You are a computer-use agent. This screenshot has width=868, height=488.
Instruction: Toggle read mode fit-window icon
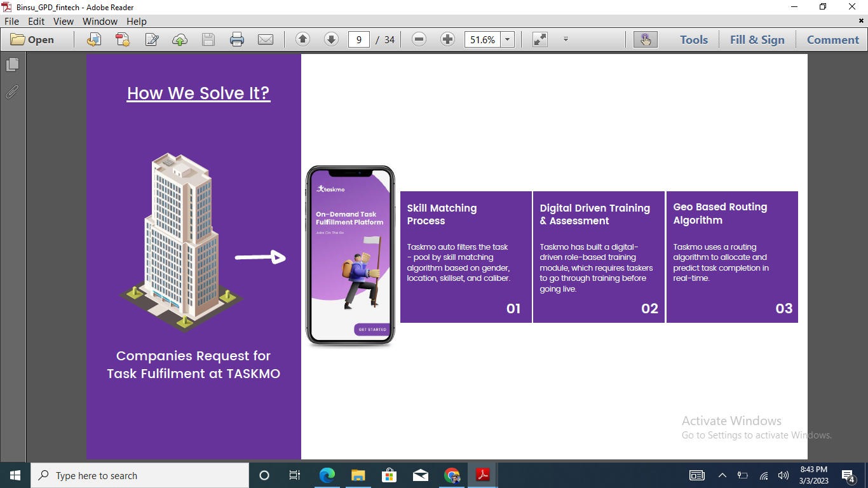tap(540, 39)
